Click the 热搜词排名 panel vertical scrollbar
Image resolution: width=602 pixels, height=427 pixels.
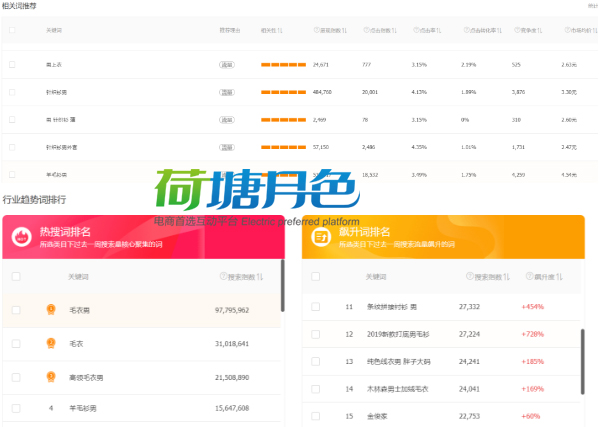click(283, 286)
